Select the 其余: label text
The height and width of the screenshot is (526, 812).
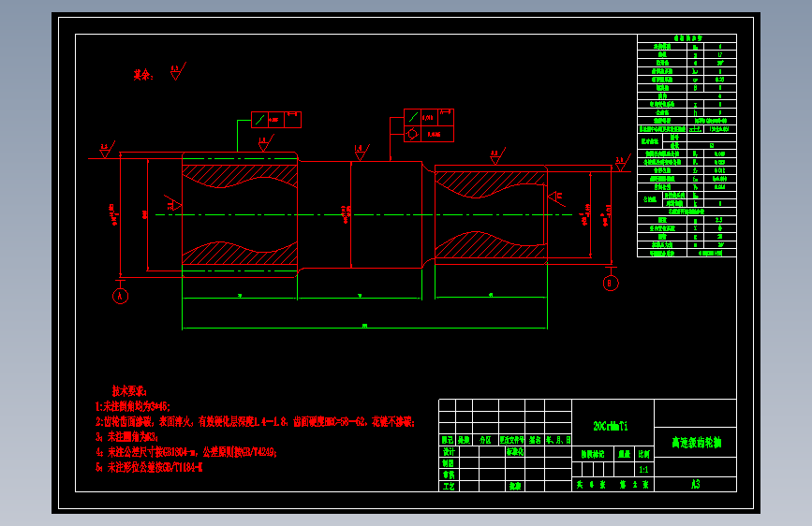[x=143, y=75]
